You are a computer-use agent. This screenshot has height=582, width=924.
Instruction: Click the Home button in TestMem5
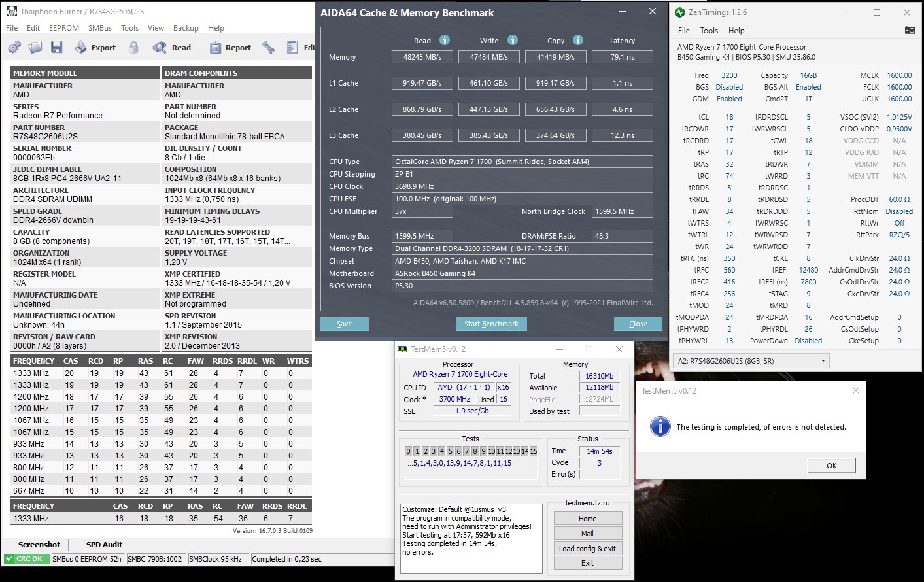point(588,519)
